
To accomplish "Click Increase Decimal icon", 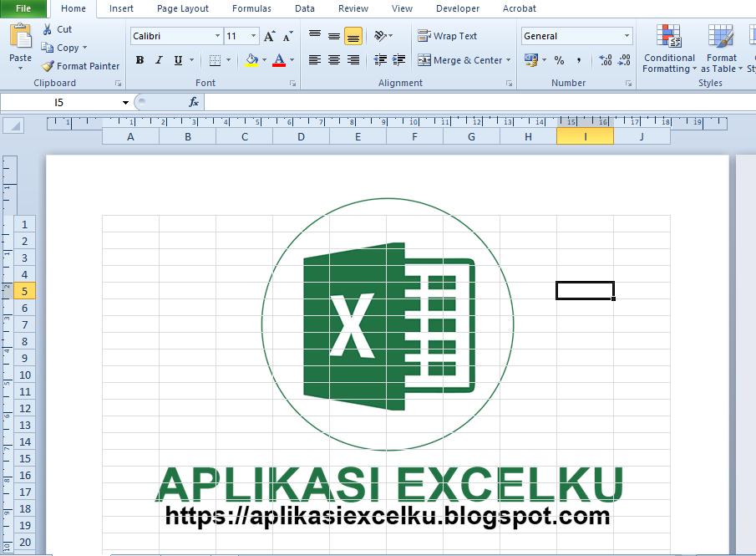I will pos(606,60).
